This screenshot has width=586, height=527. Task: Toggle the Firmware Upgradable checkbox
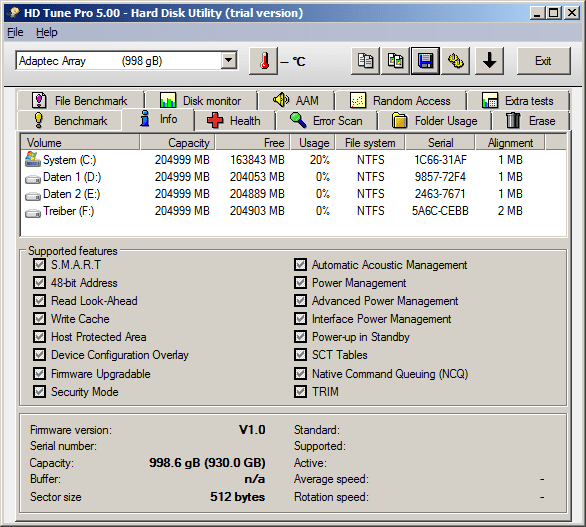click(x=39, y=373)
